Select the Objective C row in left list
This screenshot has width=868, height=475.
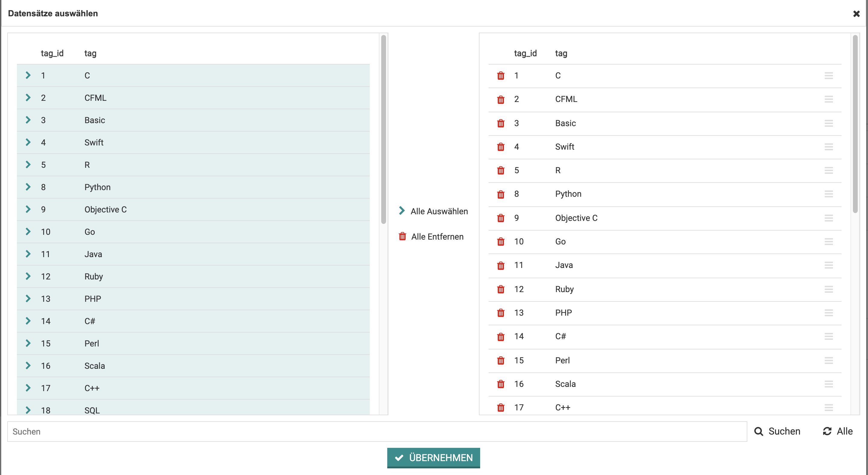point(193,209)
